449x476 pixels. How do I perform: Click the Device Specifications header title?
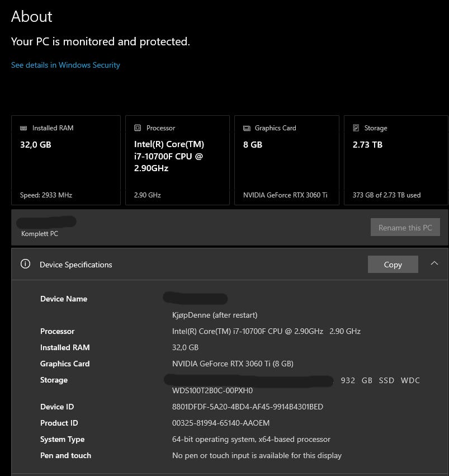pos(76,265)
